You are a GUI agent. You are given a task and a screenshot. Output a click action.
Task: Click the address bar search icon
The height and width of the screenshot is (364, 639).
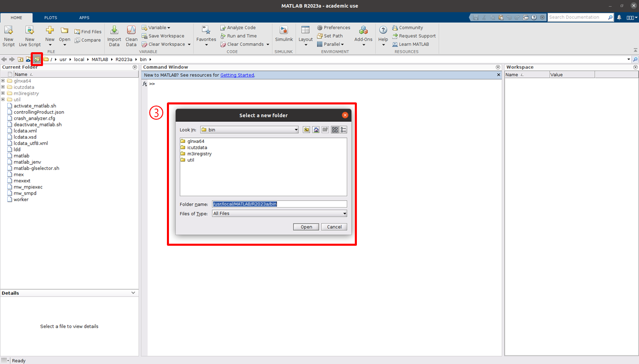[635, 59]
